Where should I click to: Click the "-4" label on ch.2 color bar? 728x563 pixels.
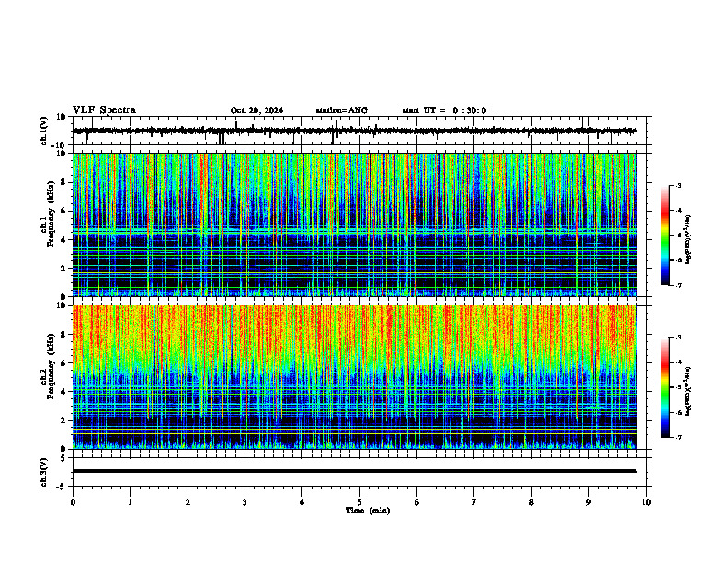(x=678, y=362)
